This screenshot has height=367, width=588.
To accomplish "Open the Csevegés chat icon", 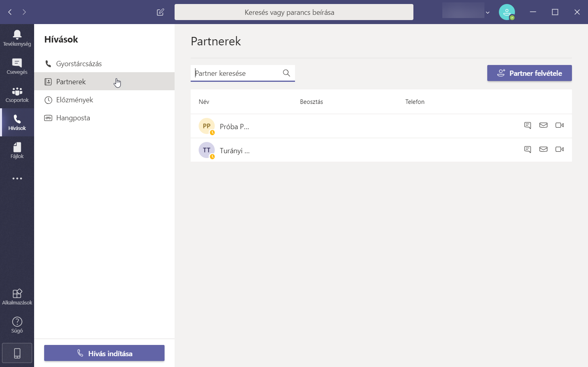I will pyautogui.click(x=17, y=66).
